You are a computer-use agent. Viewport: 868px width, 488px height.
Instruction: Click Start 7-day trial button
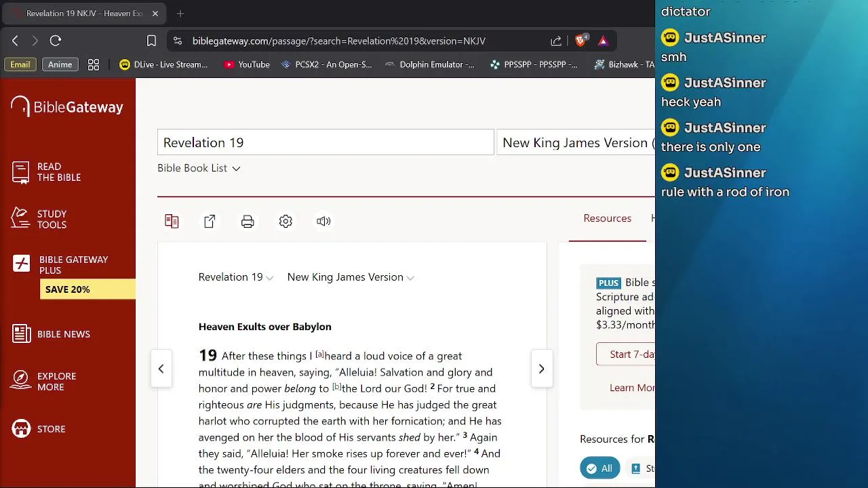tap(626, 354)
